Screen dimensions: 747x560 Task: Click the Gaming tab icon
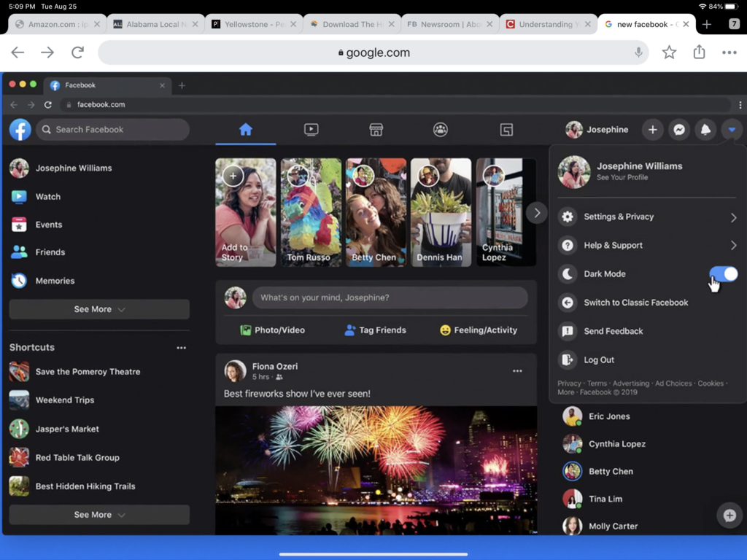[x=506, y=130]
